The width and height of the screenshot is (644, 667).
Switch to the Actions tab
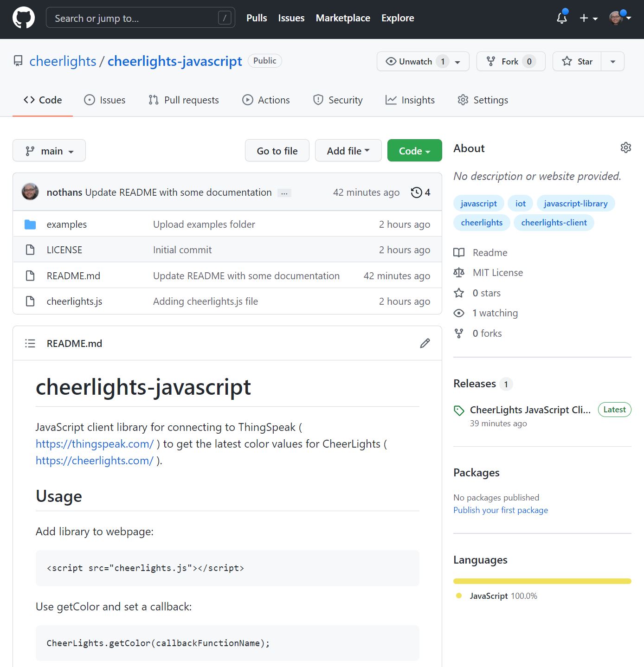tap(266, 100)
